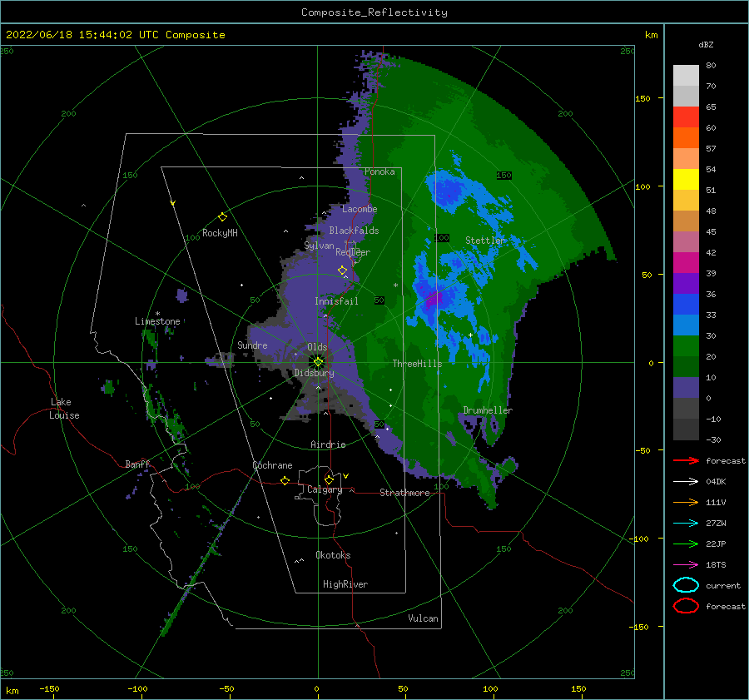This screenshot has height=700, width=749.
Task: Click the radar site marker at map center
Action: 318,362
